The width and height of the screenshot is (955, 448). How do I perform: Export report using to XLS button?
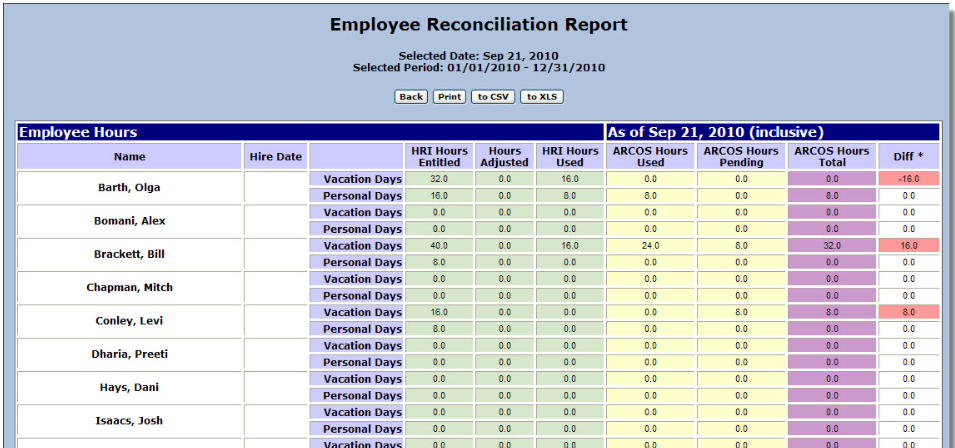click(x=543, y=97)
